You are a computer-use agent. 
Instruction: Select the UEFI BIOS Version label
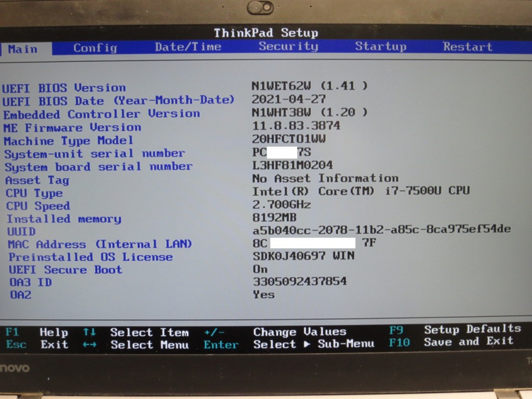(64, 88)
